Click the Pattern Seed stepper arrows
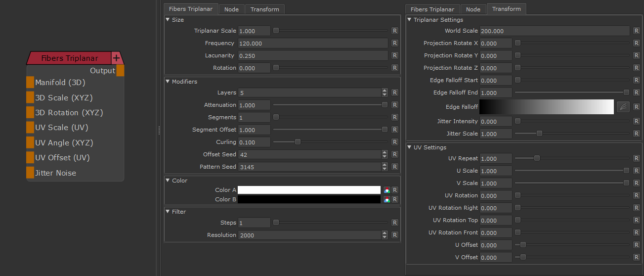 tap(385, 167)
